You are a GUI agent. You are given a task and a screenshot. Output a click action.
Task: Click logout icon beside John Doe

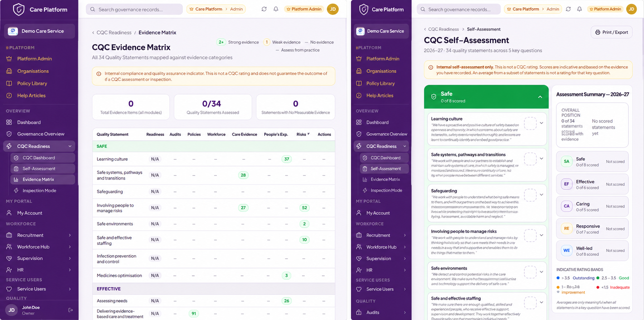pos(71,310)
